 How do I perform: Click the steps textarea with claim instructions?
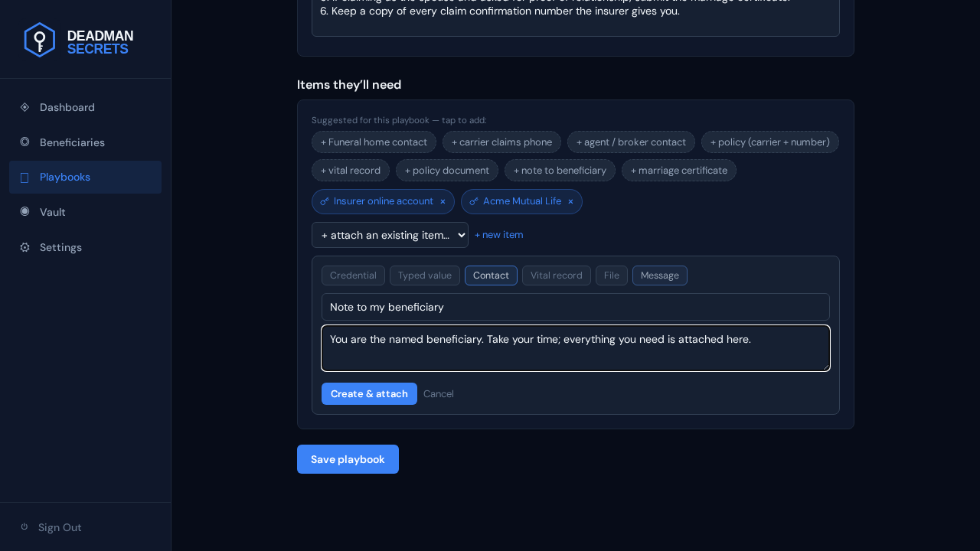576,17
